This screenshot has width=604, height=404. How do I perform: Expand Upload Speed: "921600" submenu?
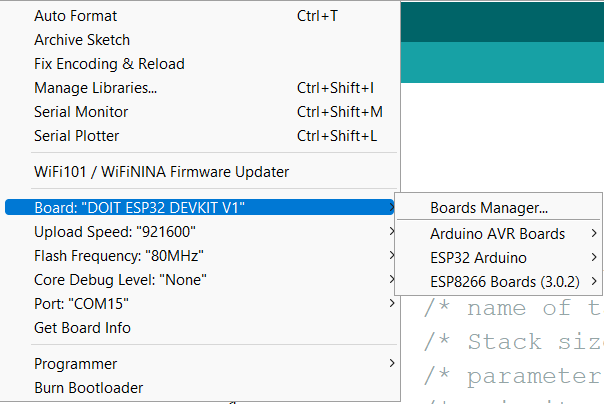tap(200, 232)
